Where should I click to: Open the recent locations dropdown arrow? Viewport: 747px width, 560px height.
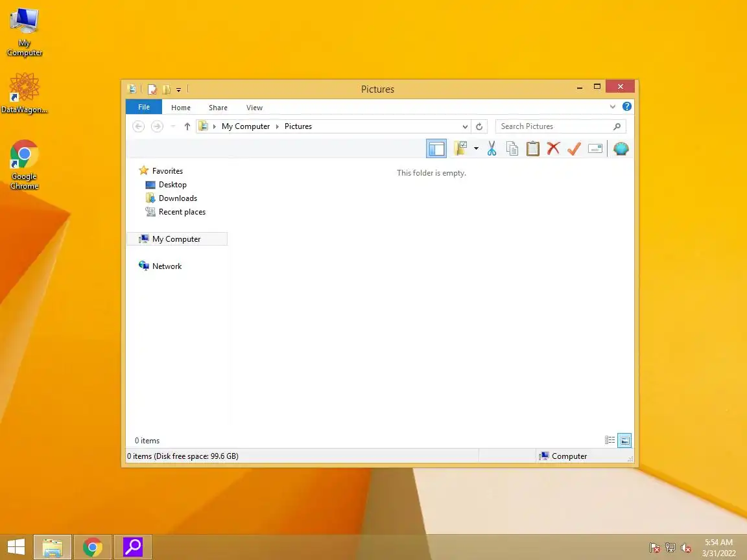tap(173, 126)
